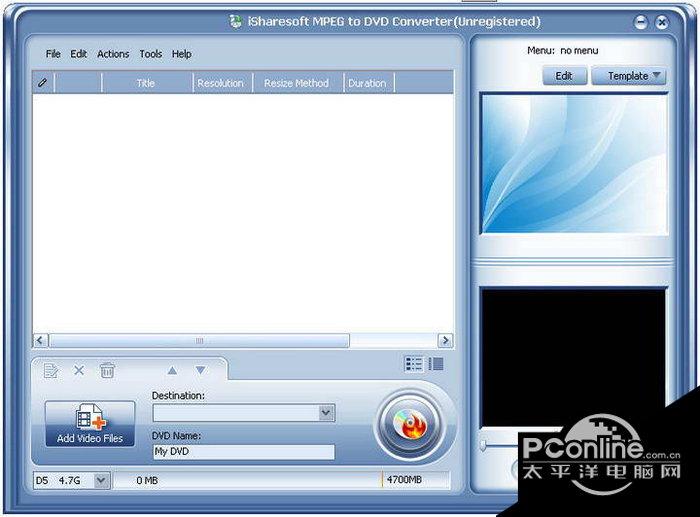Image resolution: width=700 pixels, height=517 pixels.
Task: Switch to detailed list view icon
Action: click(x=413, y=364)
